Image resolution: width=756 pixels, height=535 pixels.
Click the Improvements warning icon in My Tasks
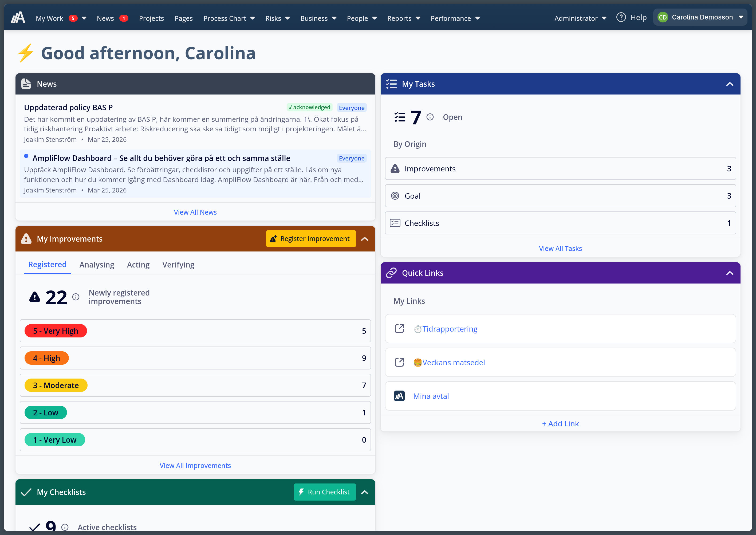(x=395, y=168)
